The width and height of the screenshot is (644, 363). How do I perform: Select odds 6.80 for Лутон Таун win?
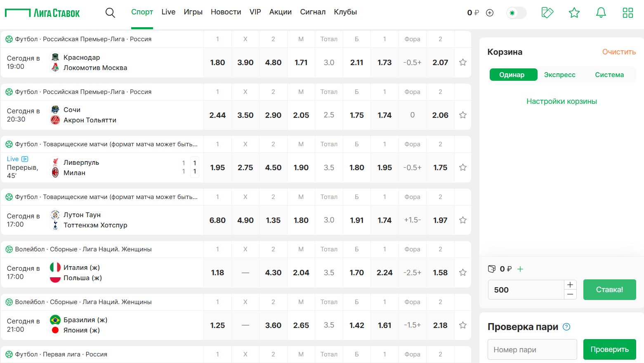tap(217, 220)
